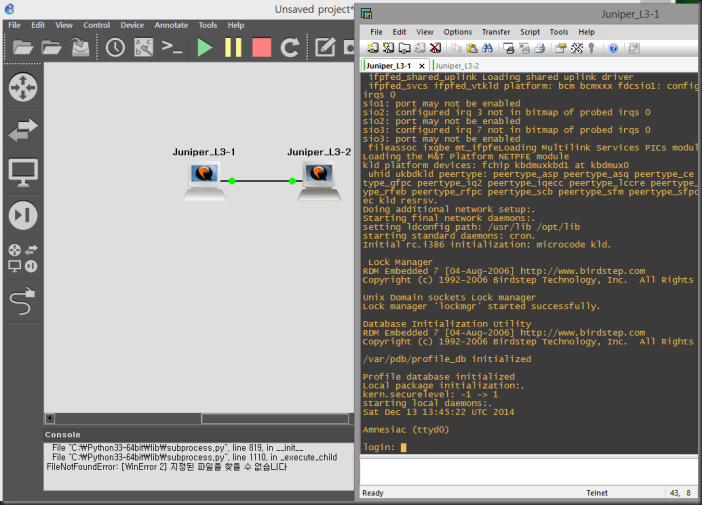Click the terminal Connect icon

pos(372,48)
